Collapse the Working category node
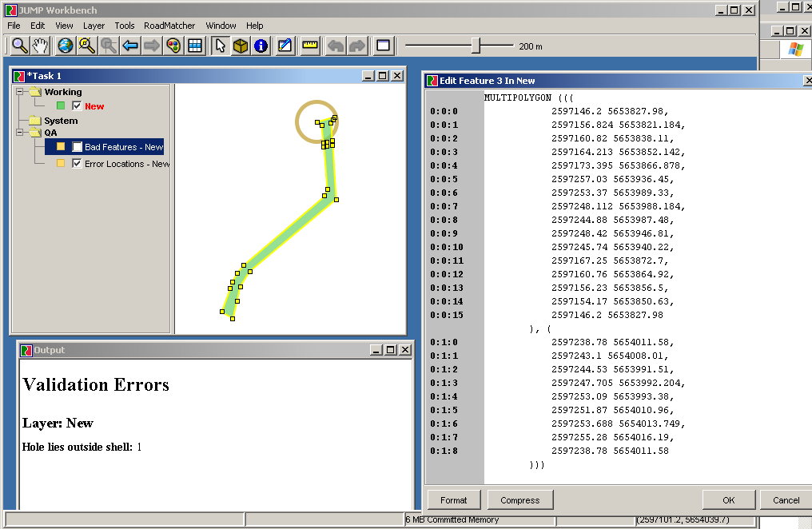The image size is (812, 529). click(20, 92)
